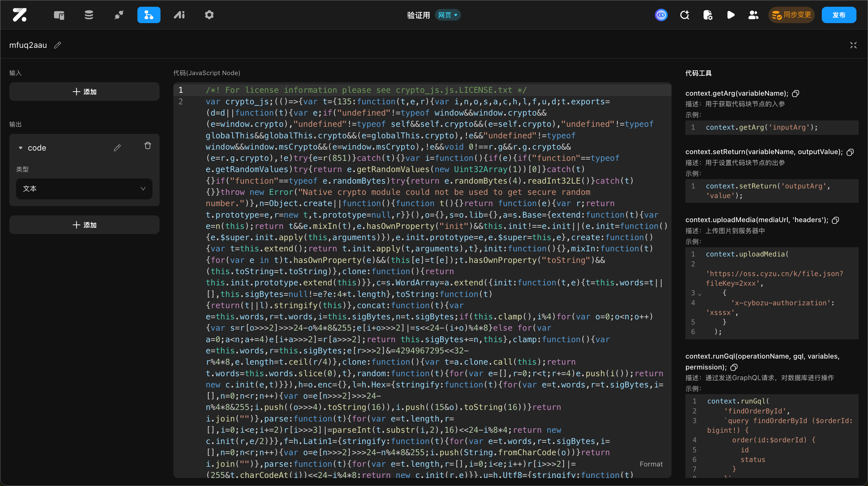Open the database icon in top toolbar
This screenshot has height=486, width=868.
pos(89,15)
